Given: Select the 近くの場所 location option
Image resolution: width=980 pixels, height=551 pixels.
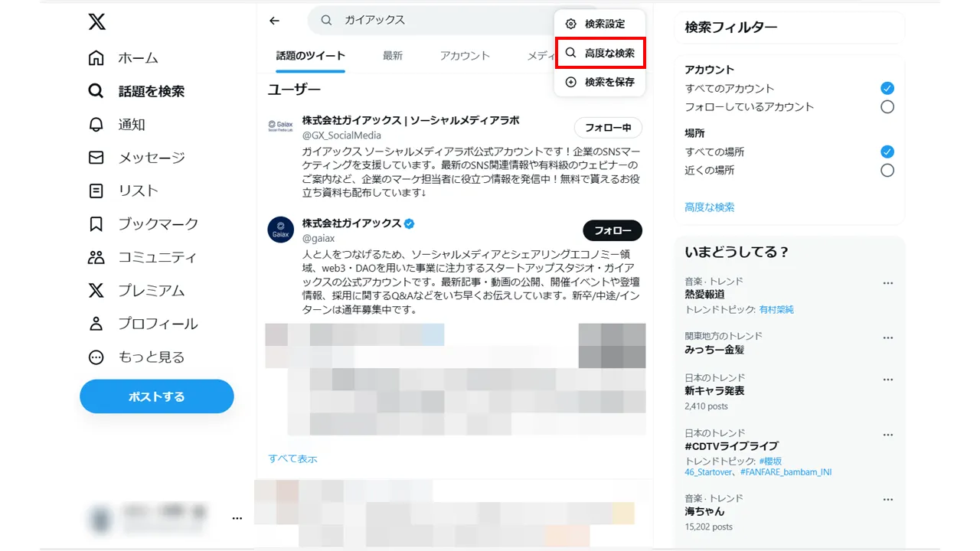Looking at the screenshot, I should click(x=887, y=170).
